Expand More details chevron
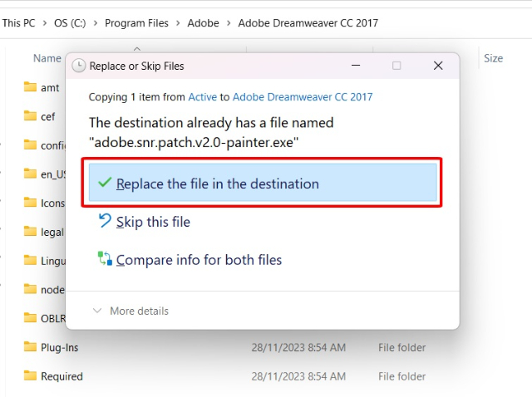 (x=97, y=311)
